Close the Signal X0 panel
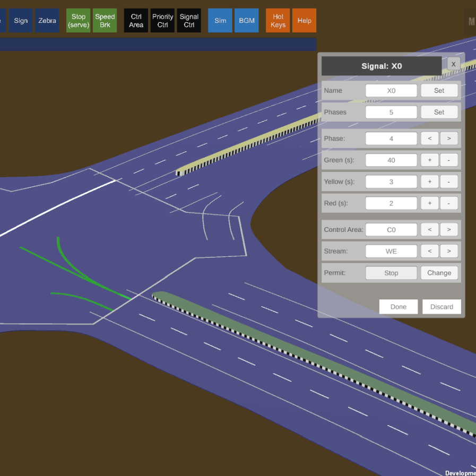Screen dimensions: 476x476 click(453, 64)
